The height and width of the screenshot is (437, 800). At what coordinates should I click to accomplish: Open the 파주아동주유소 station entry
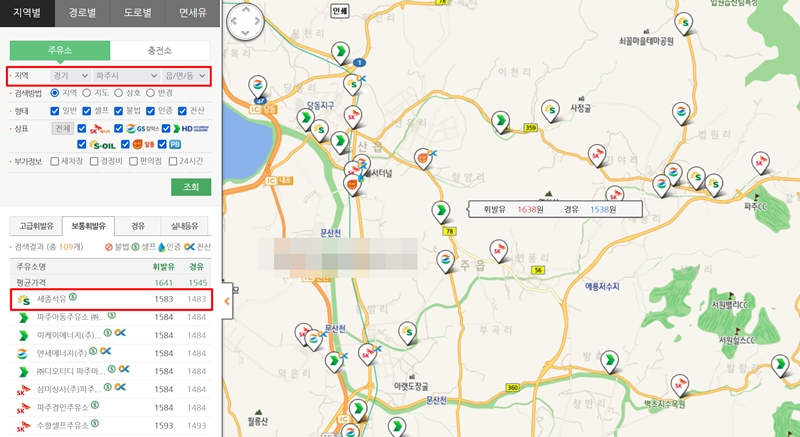click(111, 317)
